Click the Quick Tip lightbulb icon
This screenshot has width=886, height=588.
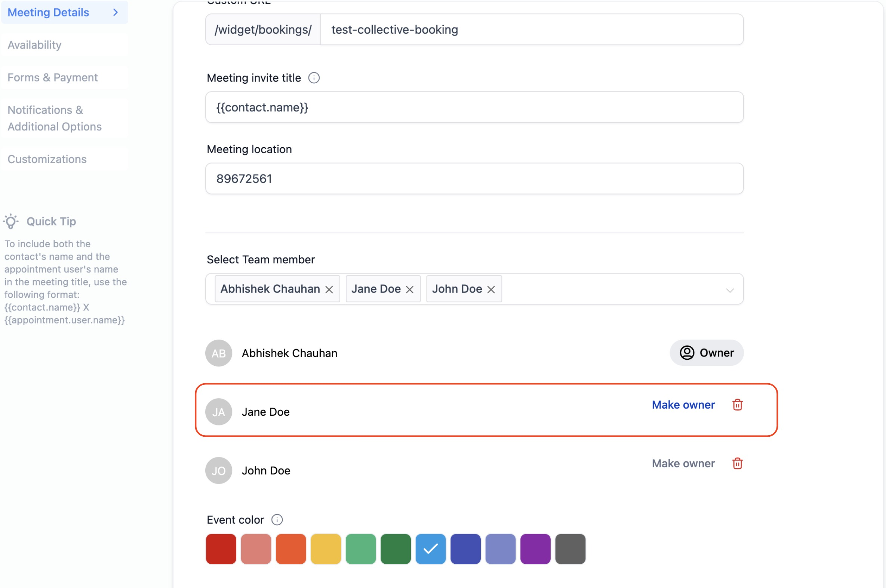tap(11, 221)
